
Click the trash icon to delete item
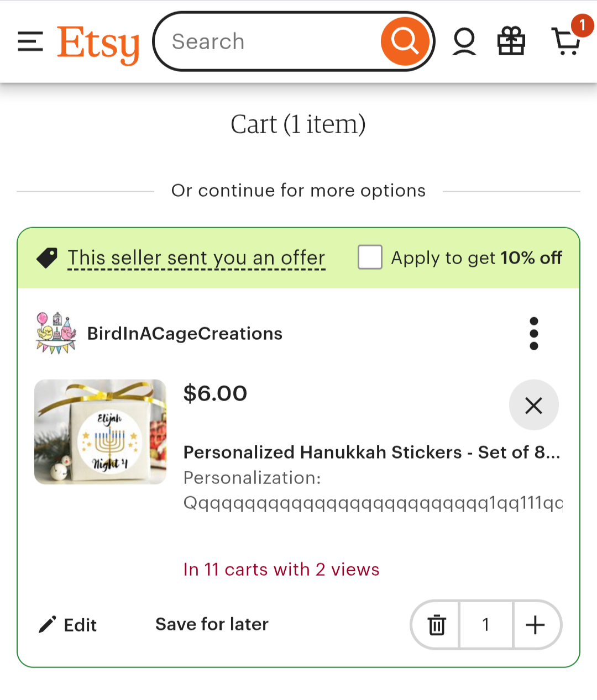pos(436,625)
